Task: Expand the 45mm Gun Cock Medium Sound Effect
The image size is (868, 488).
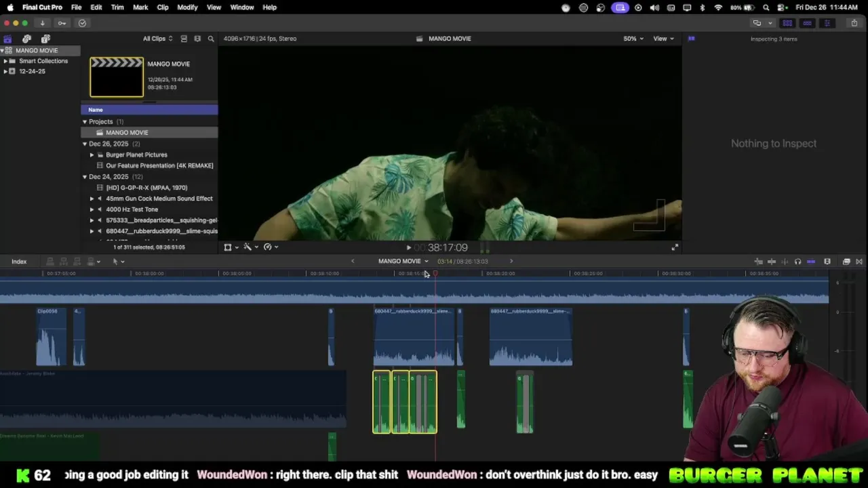Action: (x=92, y=199)
